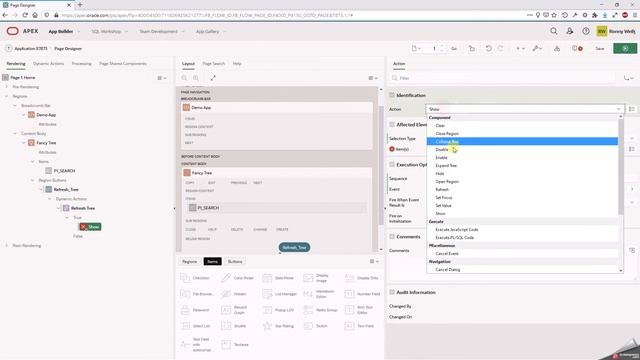
Task: Open the administration user icon in header
Action: (x=570, y=31)
